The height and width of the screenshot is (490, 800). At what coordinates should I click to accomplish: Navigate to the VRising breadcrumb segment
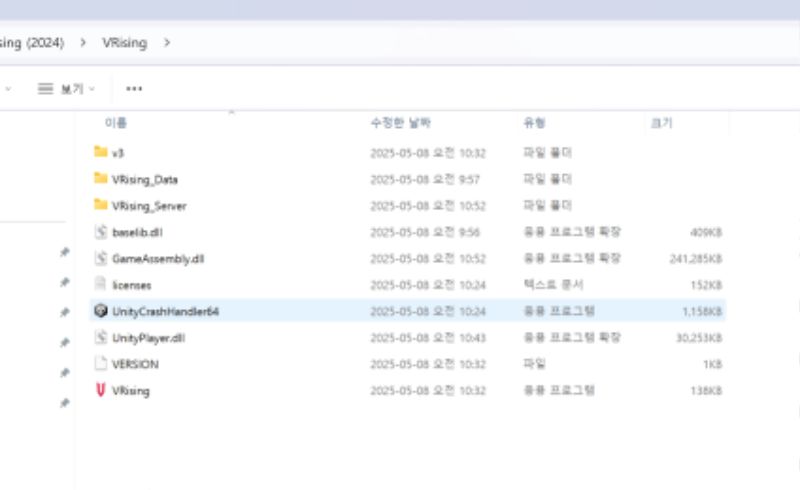124,43
